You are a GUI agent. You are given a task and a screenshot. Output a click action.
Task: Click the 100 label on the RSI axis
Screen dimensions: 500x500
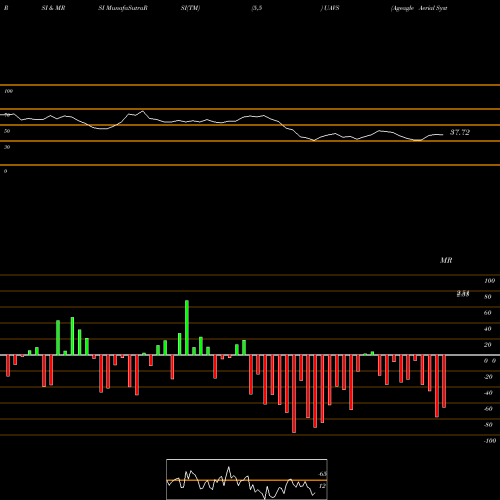point(8,91)
